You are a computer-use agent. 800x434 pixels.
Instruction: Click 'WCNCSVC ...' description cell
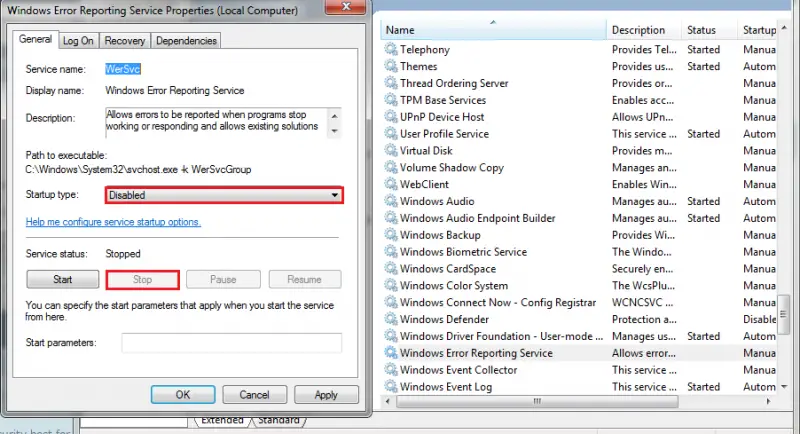642,302
